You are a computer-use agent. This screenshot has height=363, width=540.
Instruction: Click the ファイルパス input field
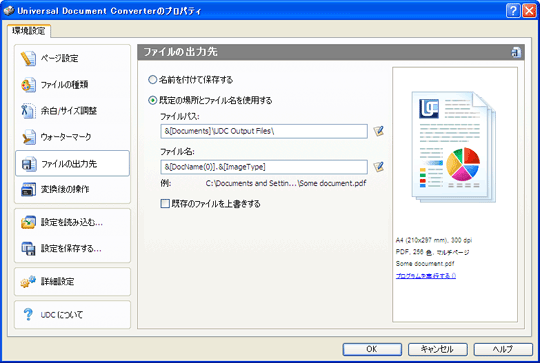point(264,131)
